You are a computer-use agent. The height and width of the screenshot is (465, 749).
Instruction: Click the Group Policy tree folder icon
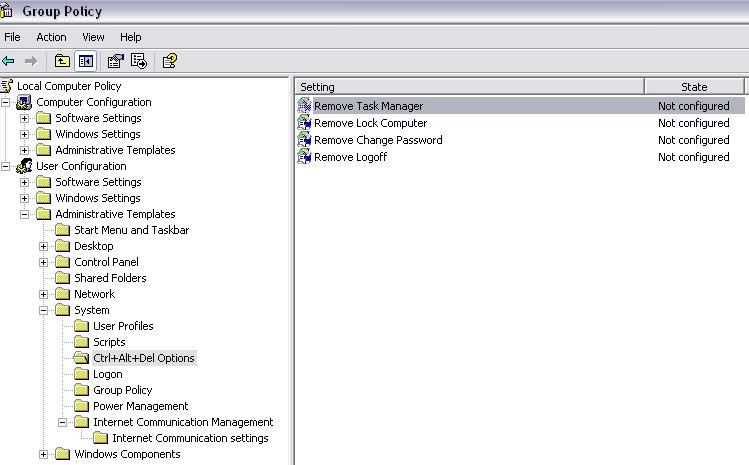81,390
